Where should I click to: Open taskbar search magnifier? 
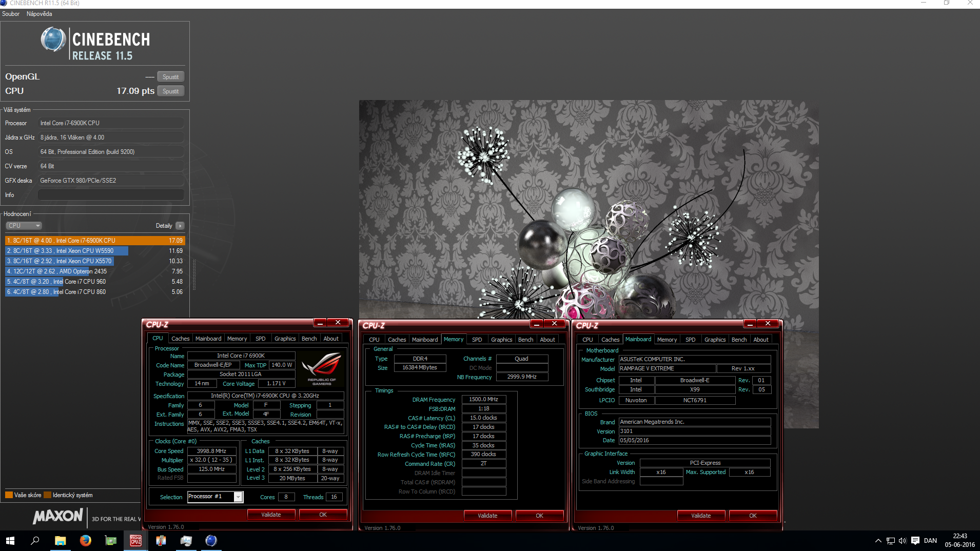35,541
